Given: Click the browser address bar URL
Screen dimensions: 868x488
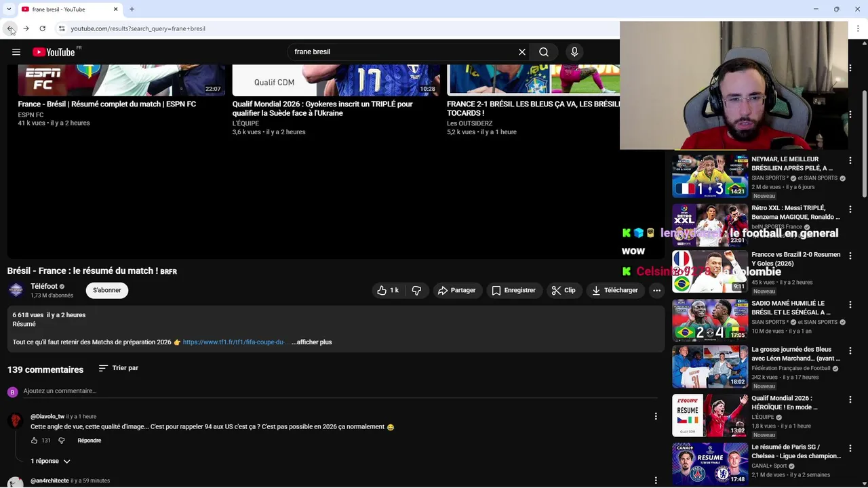Looking at the screenshot, I should 138,28.
